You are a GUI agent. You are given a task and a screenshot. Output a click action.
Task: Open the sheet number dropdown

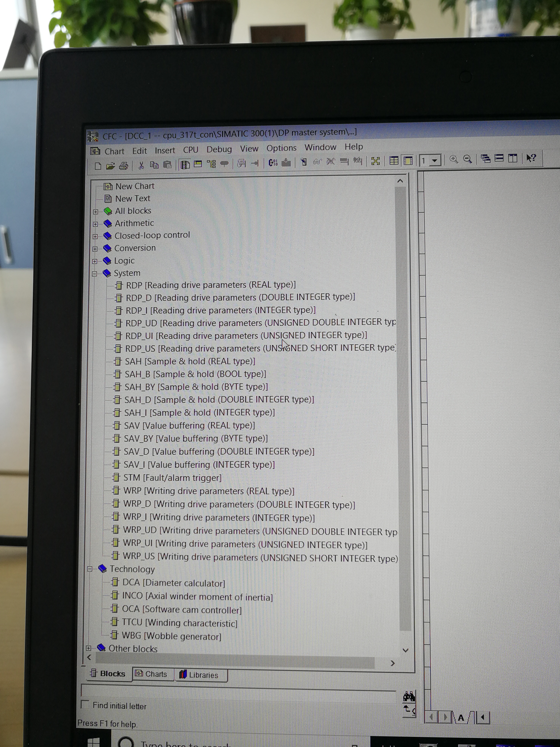pyautogui.click(x=435, y=160)
